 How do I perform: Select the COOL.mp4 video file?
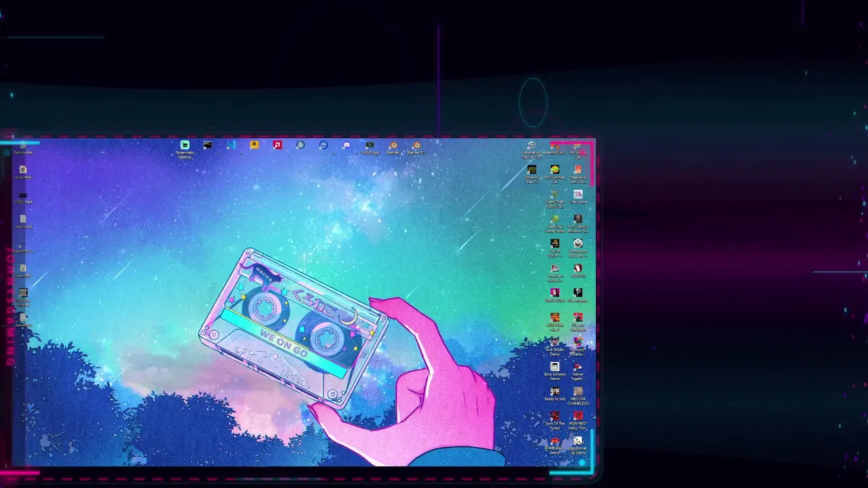pos(23,197)
